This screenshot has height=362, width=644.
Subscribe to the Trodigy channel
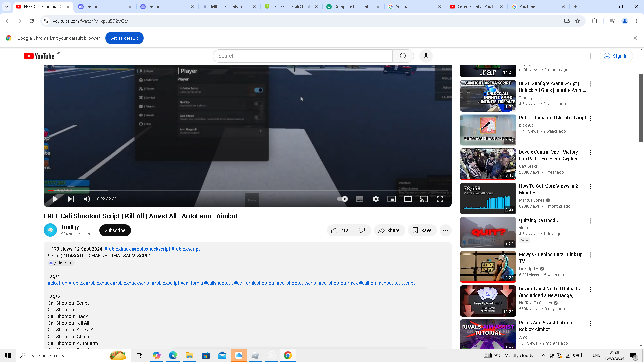[x=115, y=230]
